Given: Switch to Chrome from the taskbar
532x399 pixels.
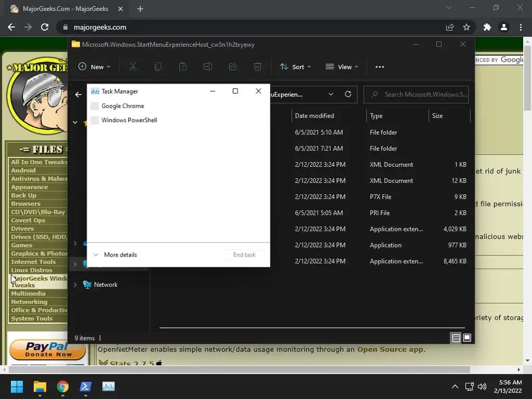Looking at the screenshot, I should [x=63, y=387].
